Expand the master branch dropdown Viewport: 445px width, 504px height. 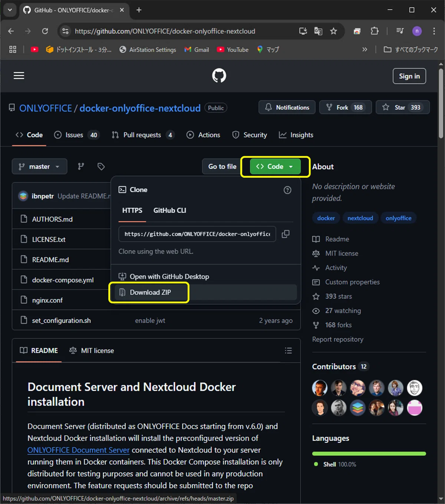[40, 167]
